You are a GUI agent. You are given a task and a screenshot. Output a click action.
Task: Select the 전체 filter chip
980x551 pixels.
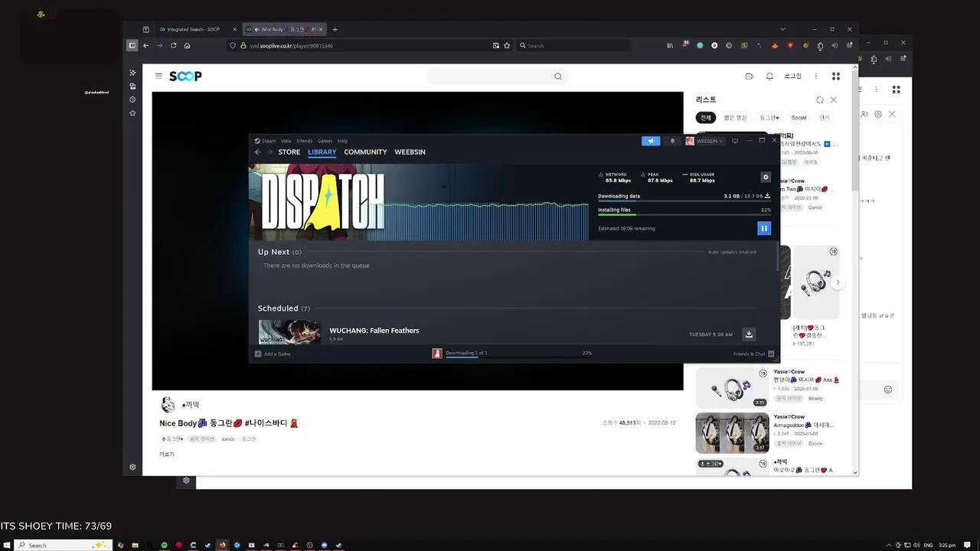pyautogui.click(x=706, y=118)
